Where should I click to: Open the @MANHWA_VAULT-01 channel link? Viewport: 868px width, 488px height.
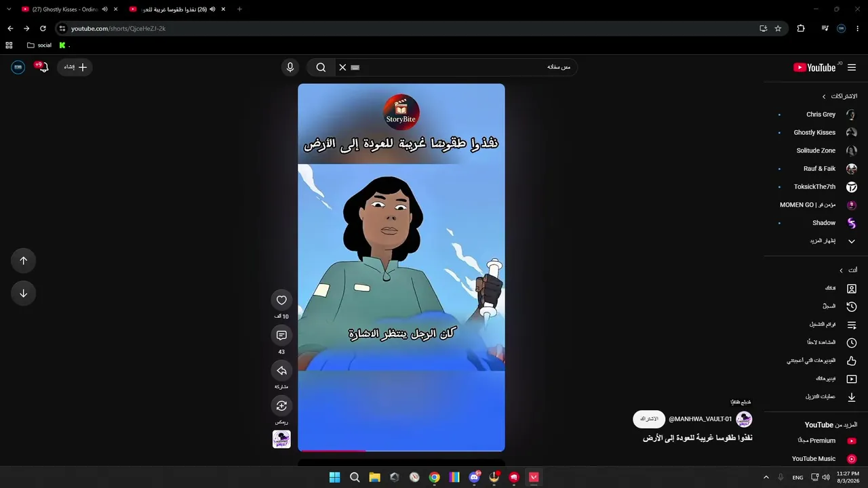[701, 419]
